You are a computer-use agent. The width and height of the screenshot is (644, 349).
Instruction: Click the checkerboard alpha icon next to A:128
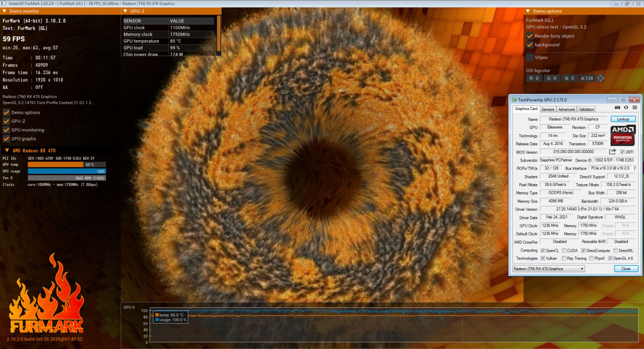click(x=601, y=78)
